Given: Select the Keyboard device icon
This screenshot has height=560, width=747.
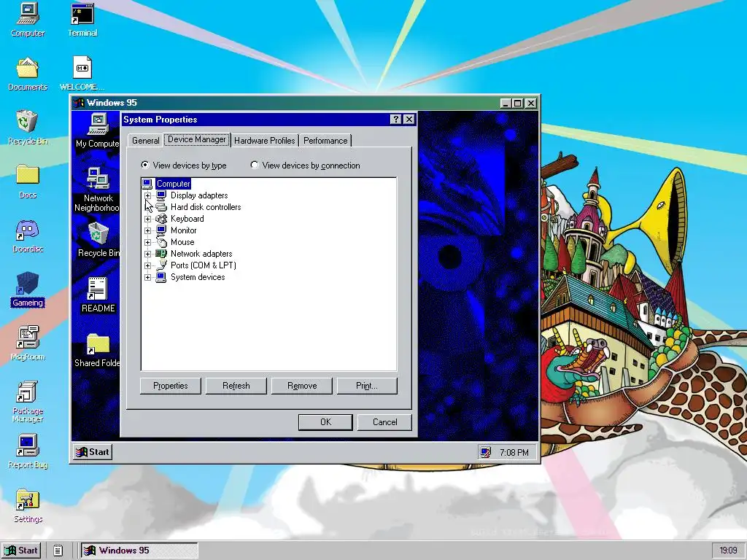Looking at the screenshot, I should click(x=161, y=219).
